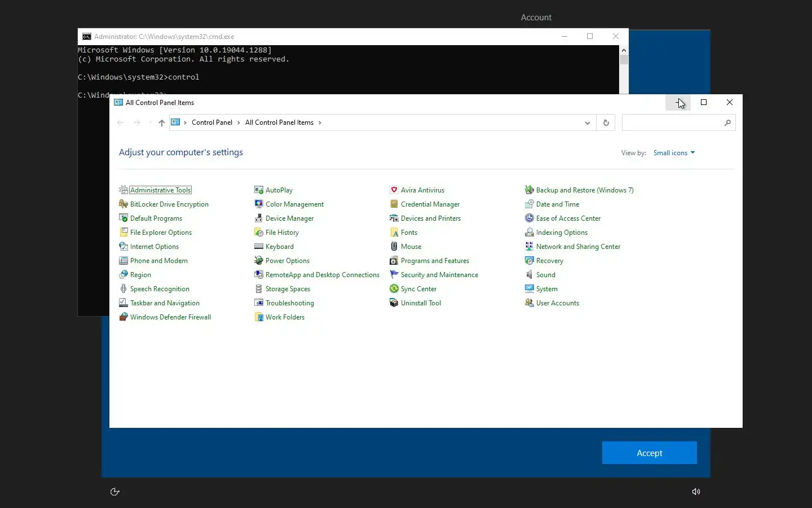Open the Windows Defender Firewall icon
Viewport: 812px width, 508px height.
tap(123, 317)
